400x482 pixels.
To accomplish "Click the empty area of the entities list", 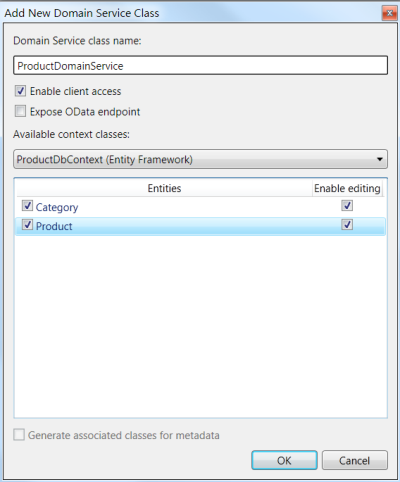I will tap(200, 327).
